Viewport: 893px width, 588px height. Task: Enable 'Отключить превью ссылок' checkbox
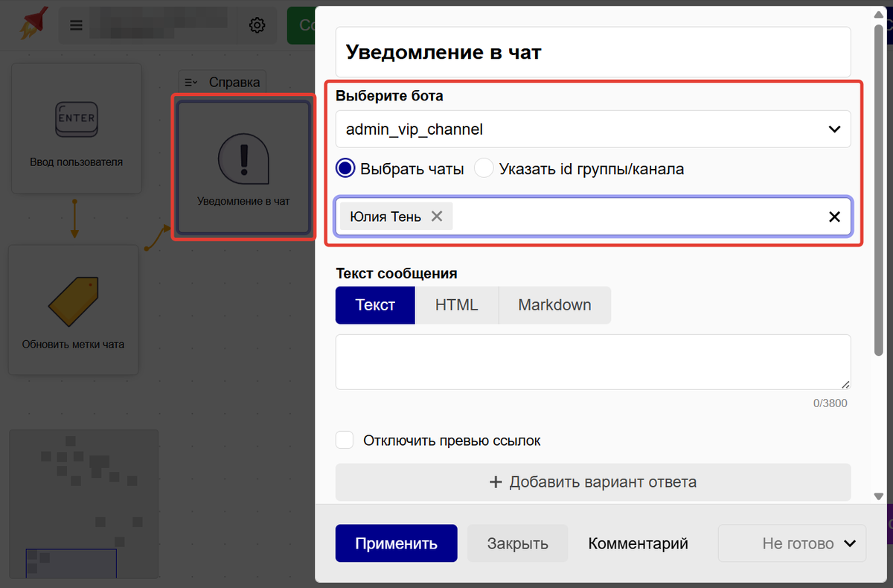tap(344, 440)
